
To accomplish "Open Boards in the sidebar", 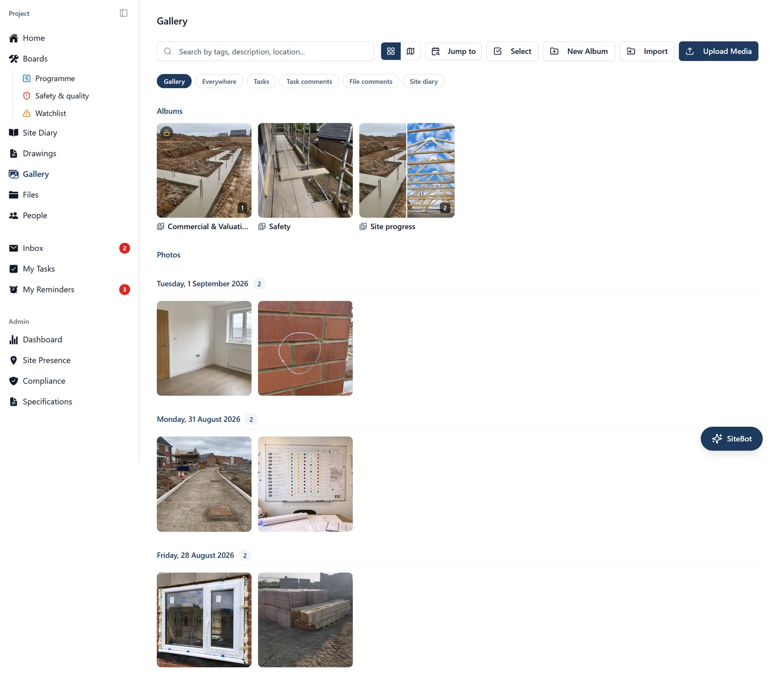I will click(35, 59).
